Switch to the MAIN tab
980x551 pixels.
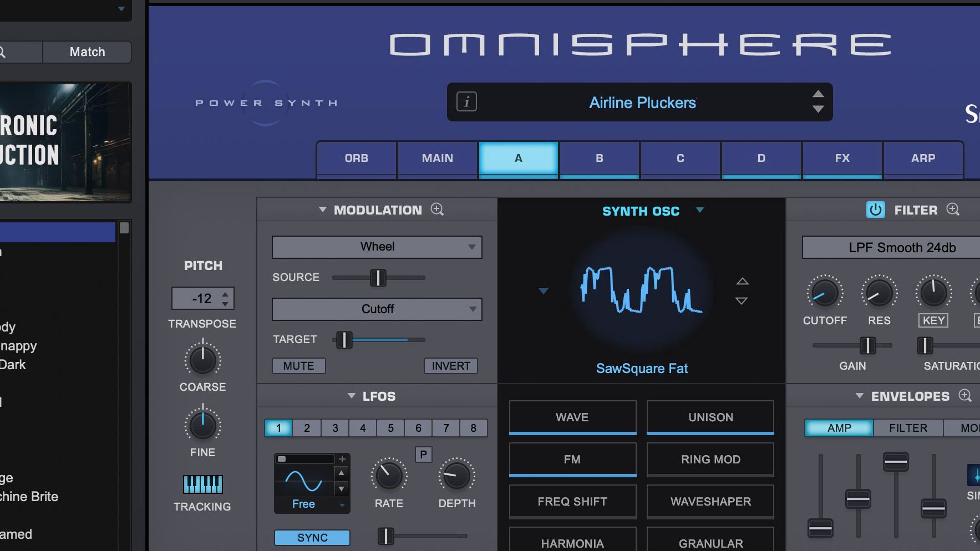[438, 159]
